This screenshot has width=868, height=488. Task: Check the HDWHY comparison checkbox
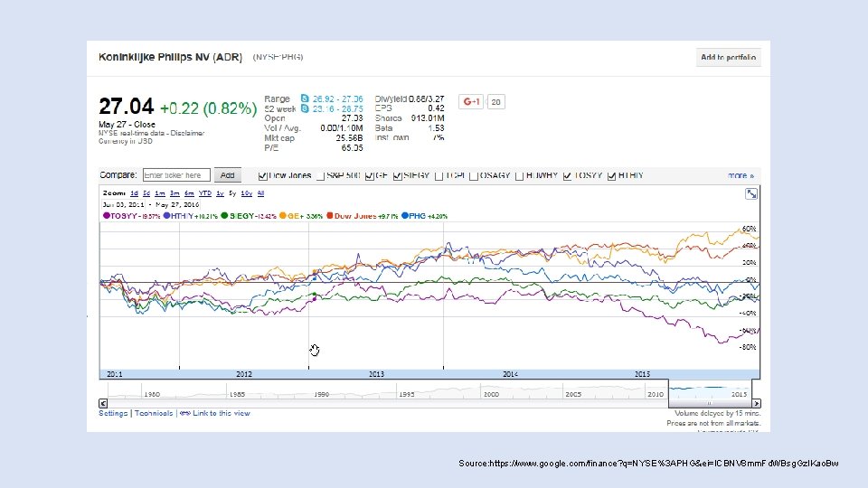pos(519,176)
